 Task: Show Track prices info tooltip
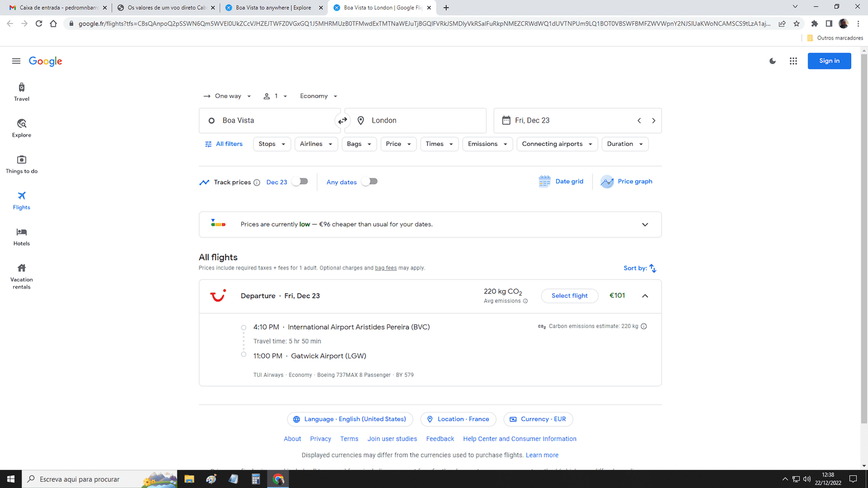click(x=257, y=183)
